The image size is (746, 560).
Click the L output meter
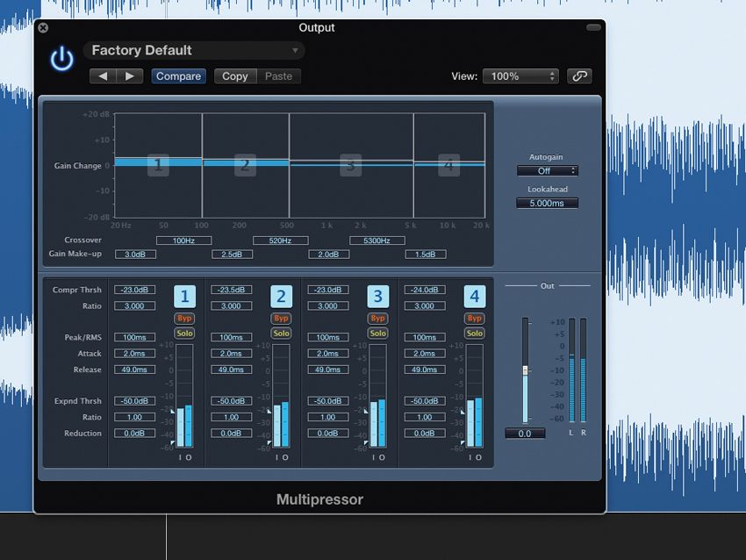(x=572, y=370)
